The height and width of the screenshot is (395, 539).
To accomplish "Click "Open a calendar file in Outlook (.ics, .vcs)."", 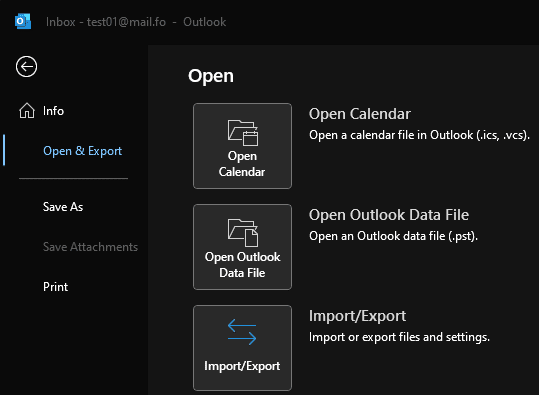I will [x=419, y=135].
